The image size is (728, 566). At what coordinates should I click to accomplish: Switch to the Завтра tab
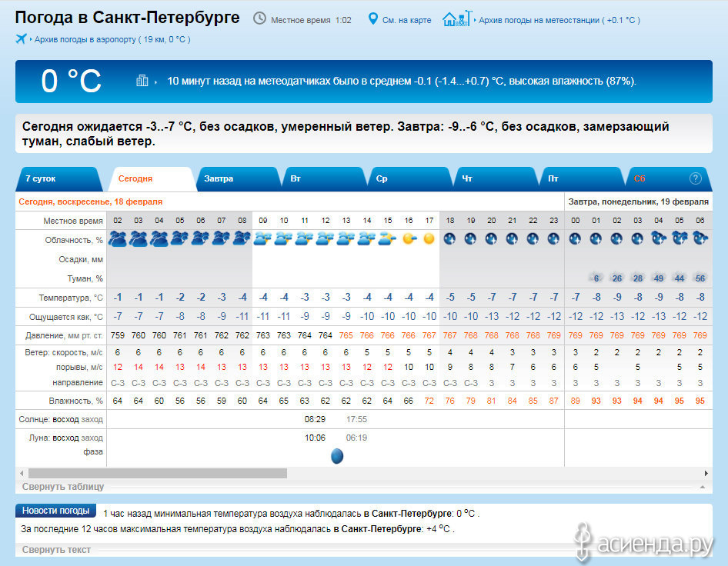coord(237,178)
